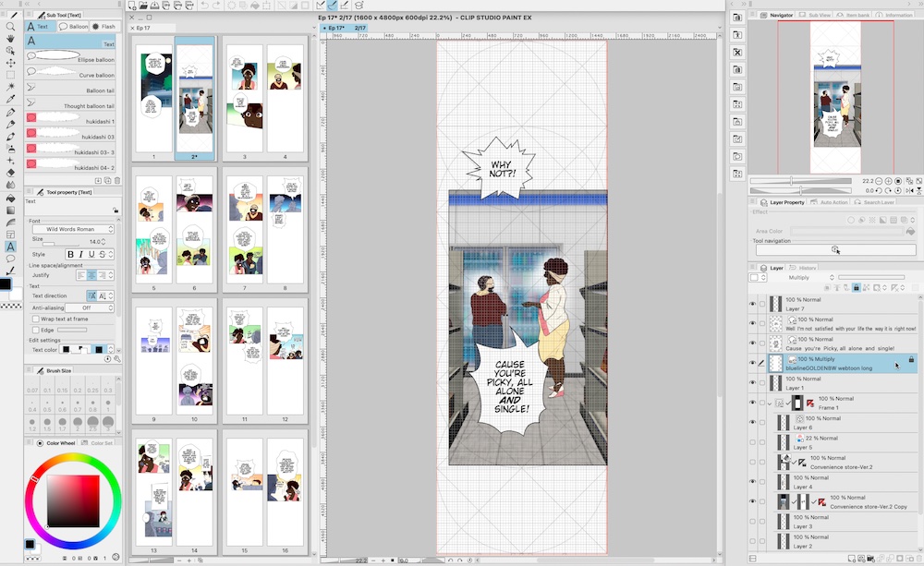Viewport: 924px width, 566px height.
Task: Apply bold style to the text
Action: [70, 255]
